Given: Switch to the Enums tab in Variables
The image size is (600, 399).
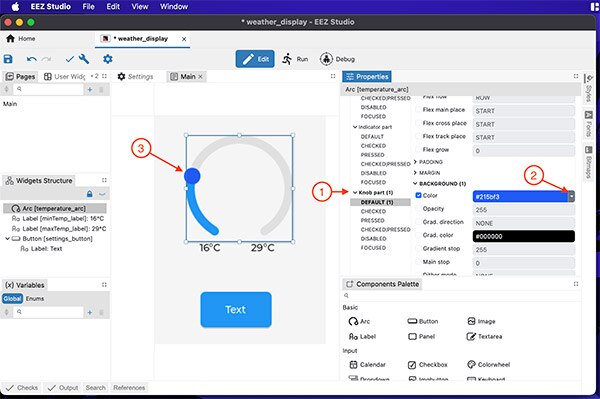Looking at the screenshot, I should click(35, 298).
